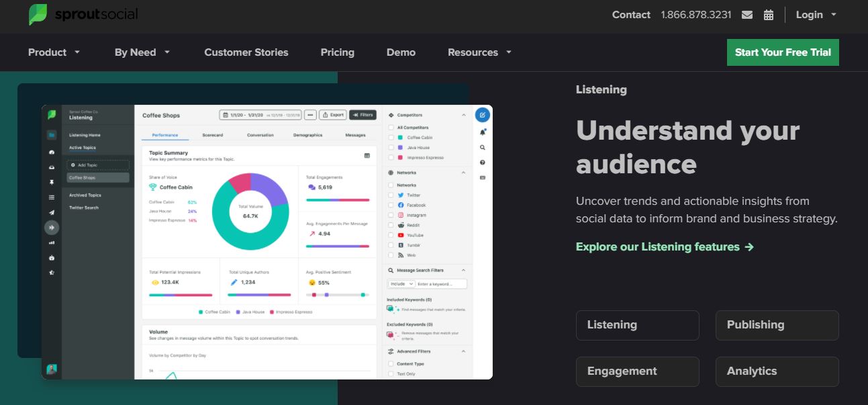Select the paper plane publishing sidebar icon
Screen dimensions: 868x405
[x=52, y=212]
